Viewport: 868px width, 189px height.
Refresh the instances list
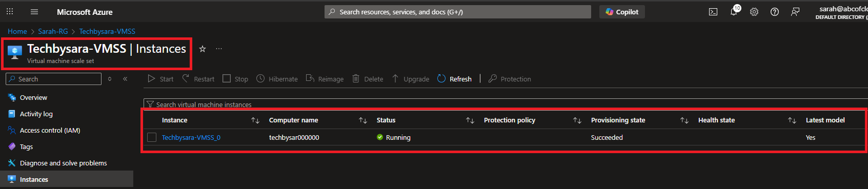[454, 79]
